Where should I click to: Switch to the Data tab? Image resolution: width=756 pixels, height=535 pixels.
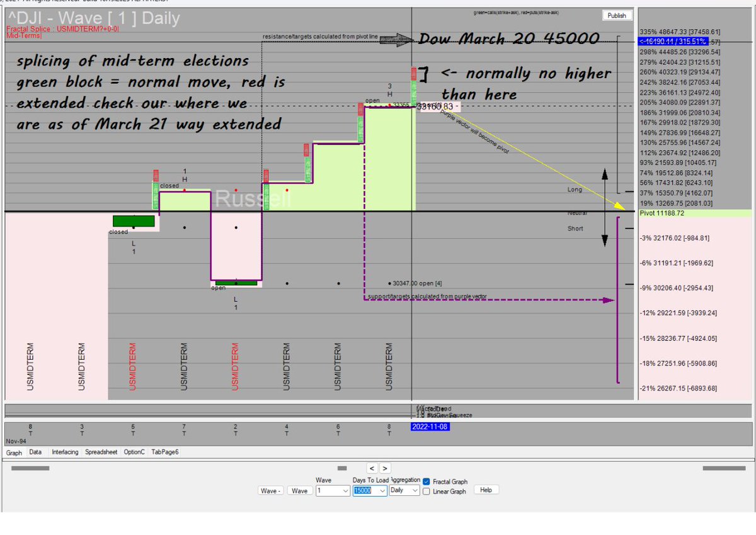click(x=35, y=452)
